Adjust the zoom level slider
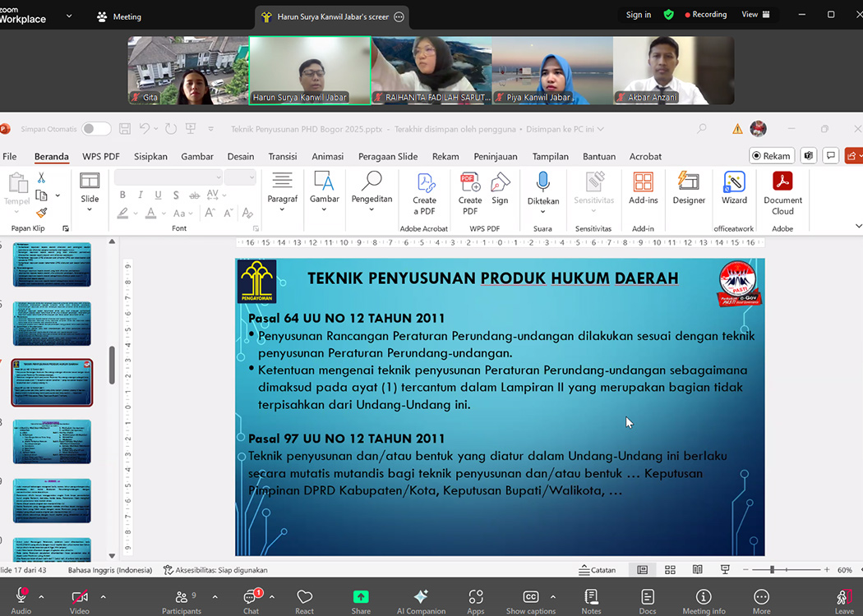This screenshot has height=616, width=863. click(772, 570)
